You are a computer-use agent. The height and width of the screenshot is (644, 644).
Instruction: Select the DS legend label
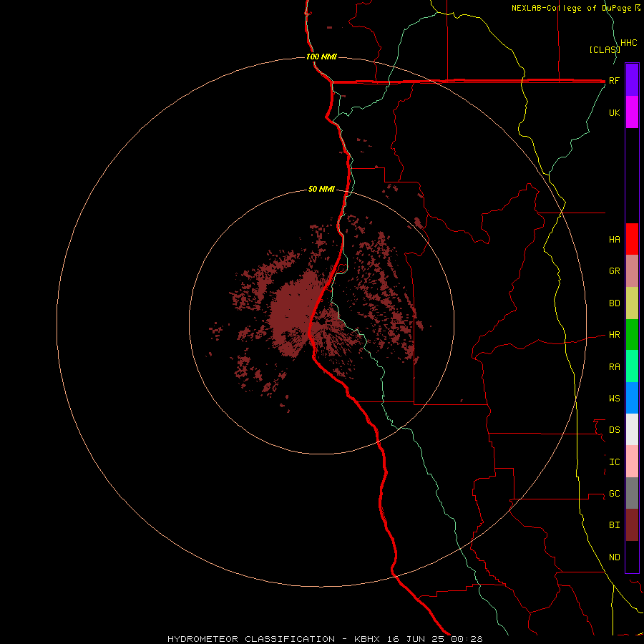[x=614, y=430]
